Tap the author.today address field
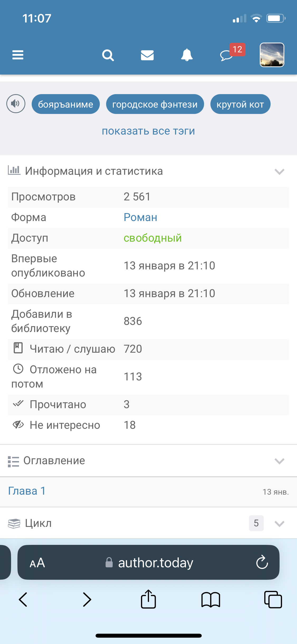 (x=155, y=562)
